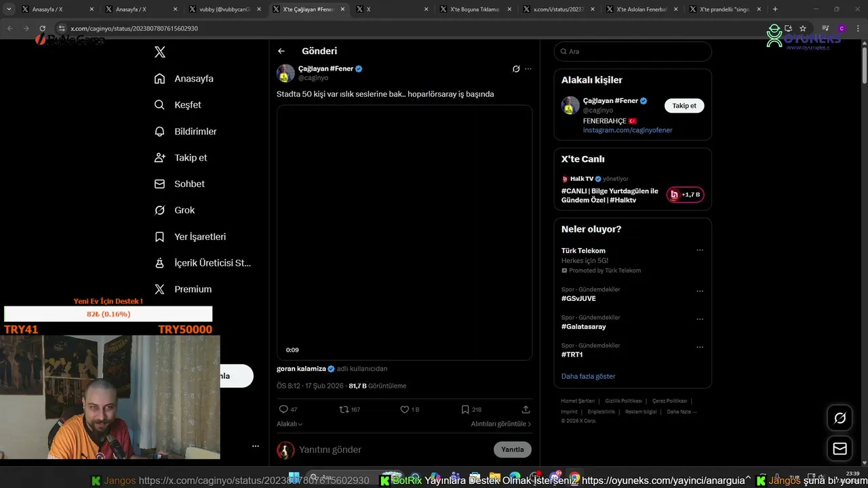Click the repost icon with 167
Viewport: 868px width, 488px height.
[350, 409]
